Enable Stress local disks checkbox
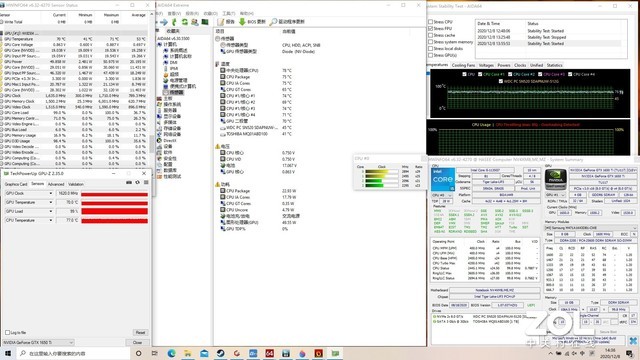The width and height of the screenshot is (640, 360). tap(430, 48)
